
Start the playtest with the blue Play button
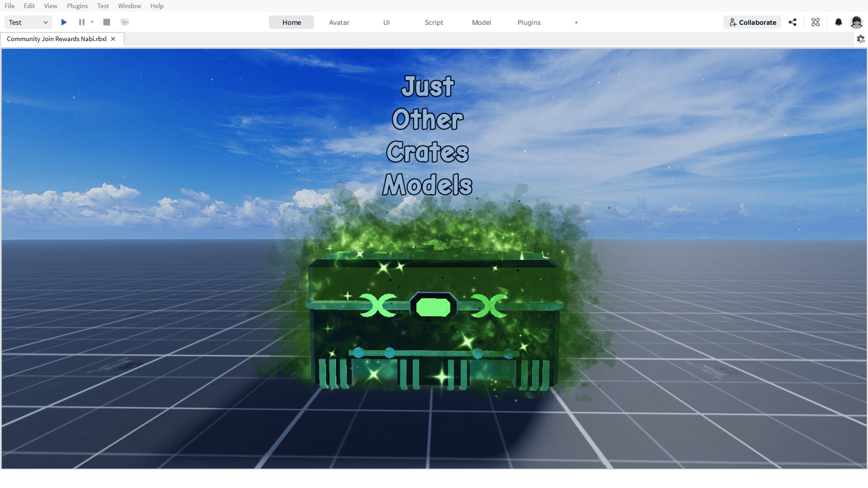[64, 22]
